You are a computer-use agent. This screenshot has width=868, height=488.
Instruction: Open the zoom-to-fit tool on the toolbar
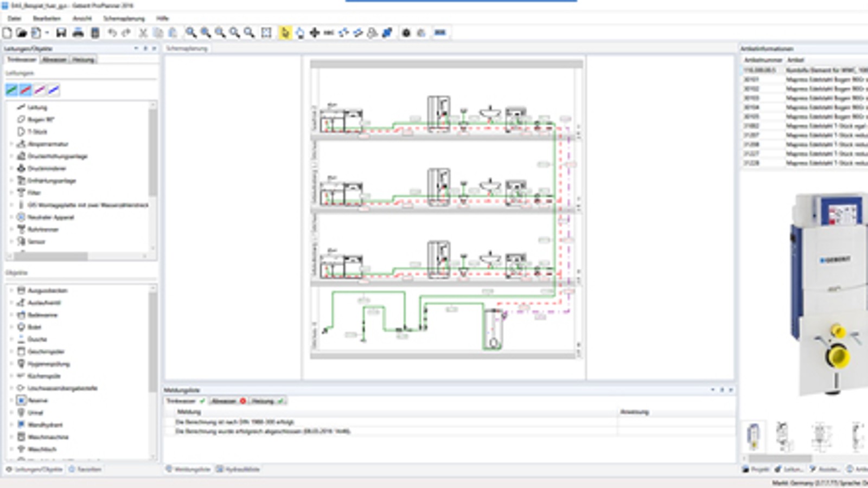coord(266,32)
